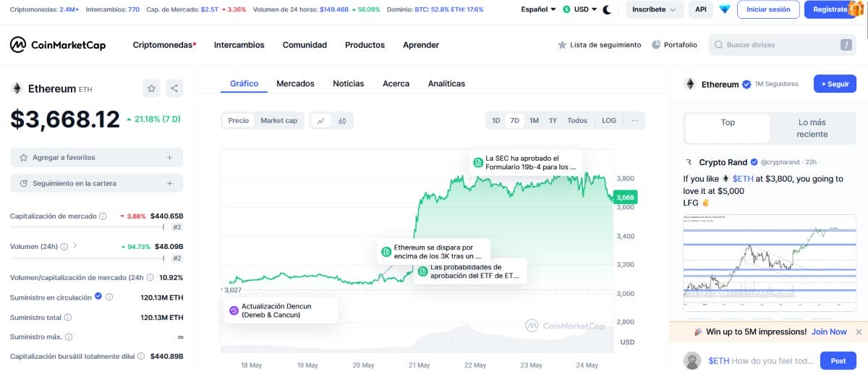
Task: Open Inscríbete dropdown
Action: pos(654,9)
